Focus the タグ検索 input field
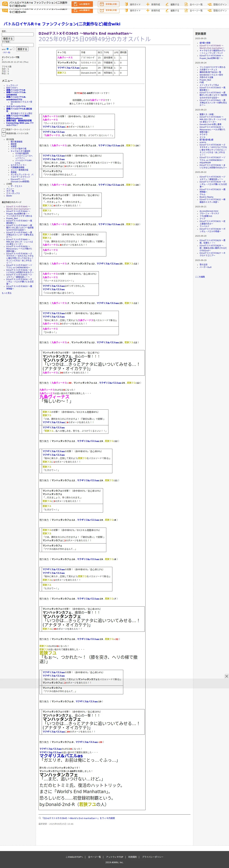The height and width of the screenshot is (868, 229). click(x=17, y=45)
